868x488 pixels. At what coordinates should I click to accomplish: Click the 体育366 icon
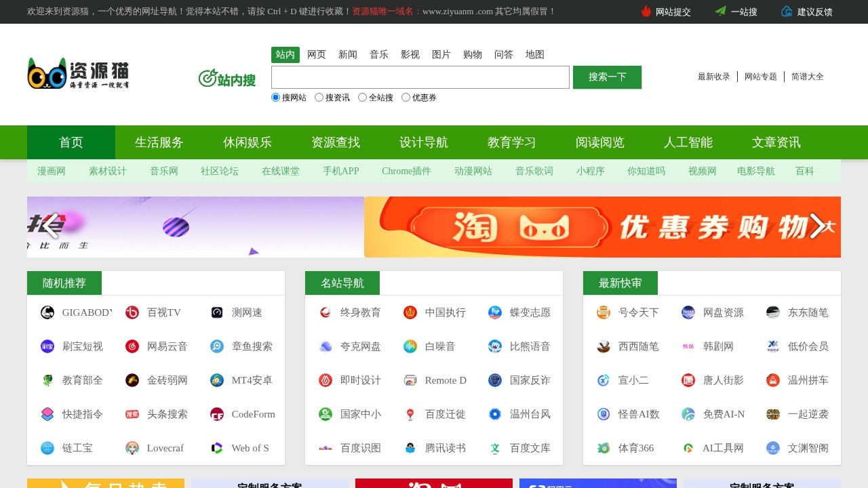603,448
